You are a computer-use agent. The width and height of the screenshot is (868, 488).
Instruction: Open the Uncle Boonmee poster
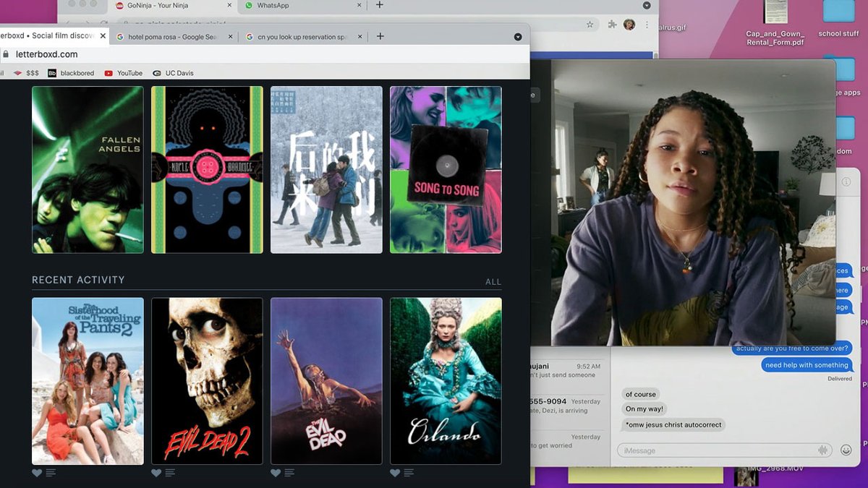click(x=207, y=170)
